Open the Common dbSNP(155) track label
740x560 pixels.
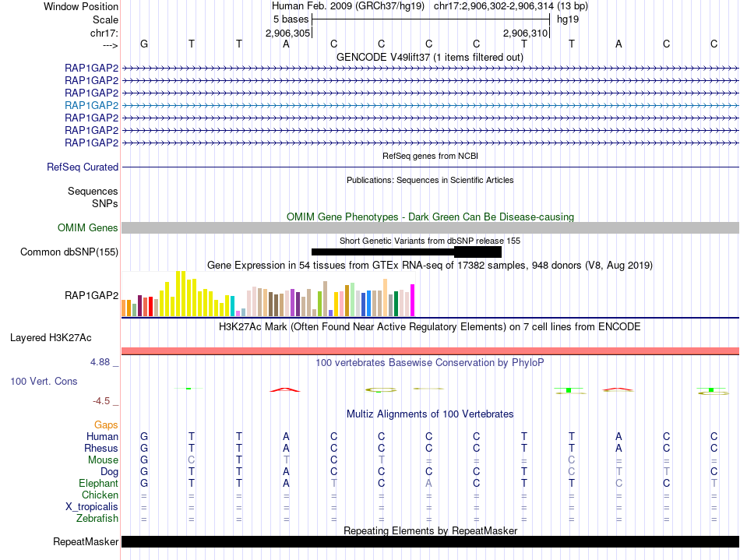pyautogui.click(x=69, y=252)
